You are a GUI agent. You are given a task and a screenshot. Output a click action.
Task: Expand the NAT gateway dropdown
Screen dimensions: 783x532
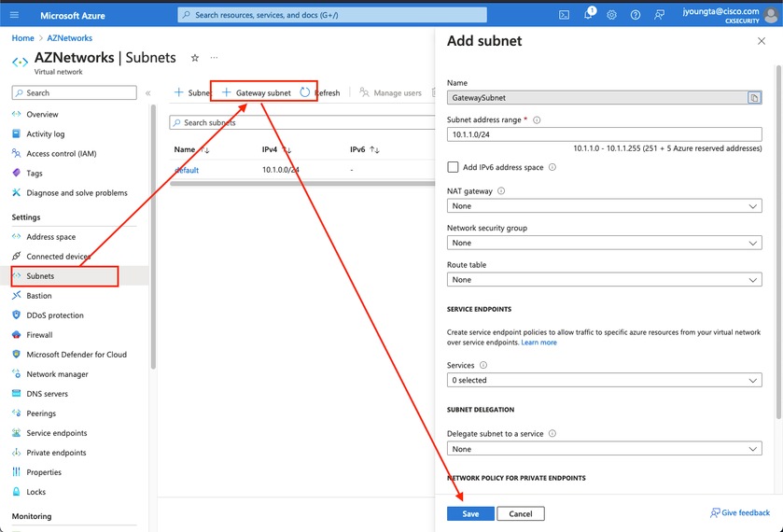(x=604, y=205)
